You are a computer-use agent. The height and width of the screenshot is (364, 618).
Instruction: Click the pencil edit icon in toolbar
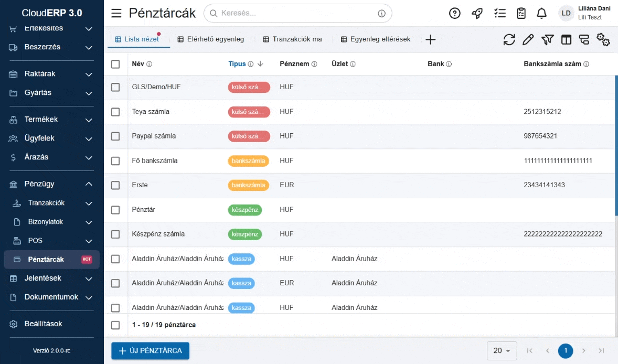click(x=528, y=39)
